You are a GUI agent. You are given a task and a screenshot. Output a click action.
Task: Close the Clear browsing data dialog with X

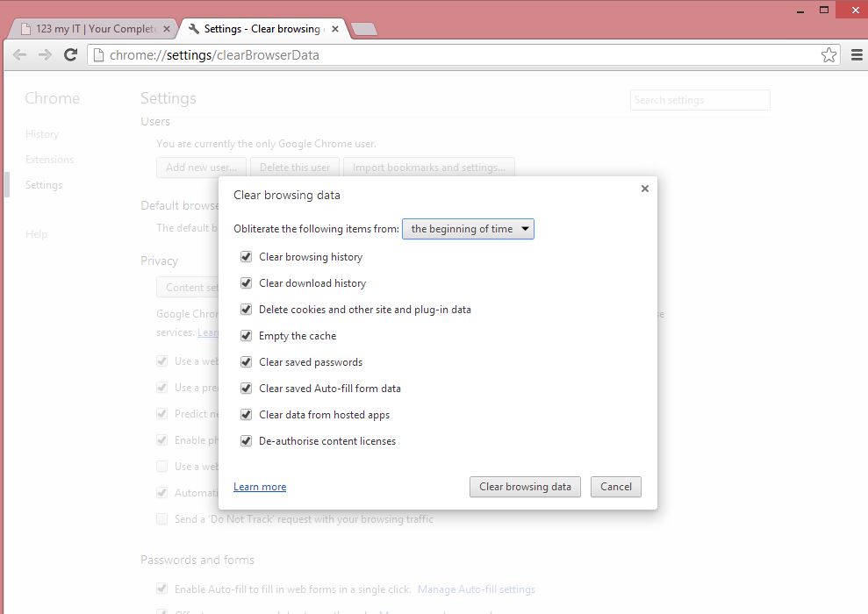(x=644, y=189)
